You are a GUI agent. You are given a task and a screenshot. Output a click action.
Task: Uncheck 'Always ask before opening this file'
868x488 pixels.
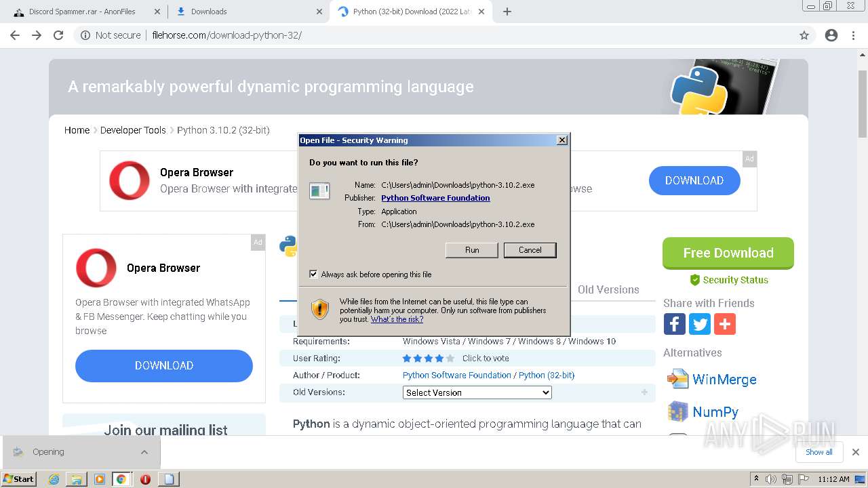[x=313, y=274]
